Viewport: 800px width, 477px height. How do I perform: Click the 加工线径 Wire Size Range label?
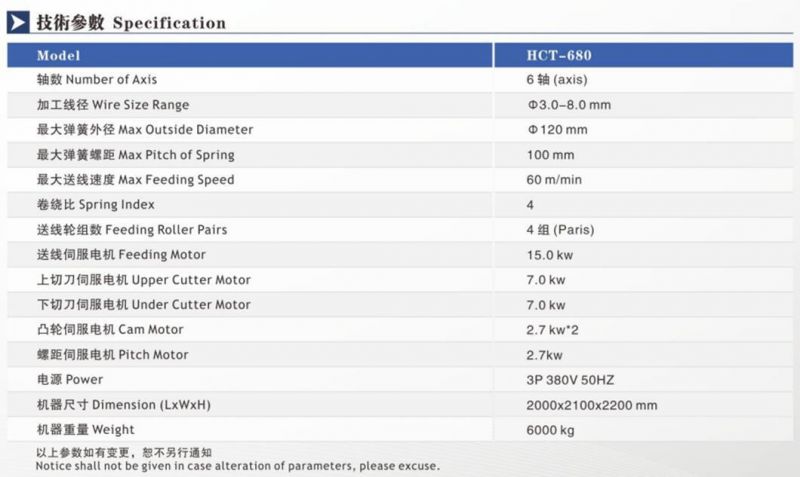[113, 105]
